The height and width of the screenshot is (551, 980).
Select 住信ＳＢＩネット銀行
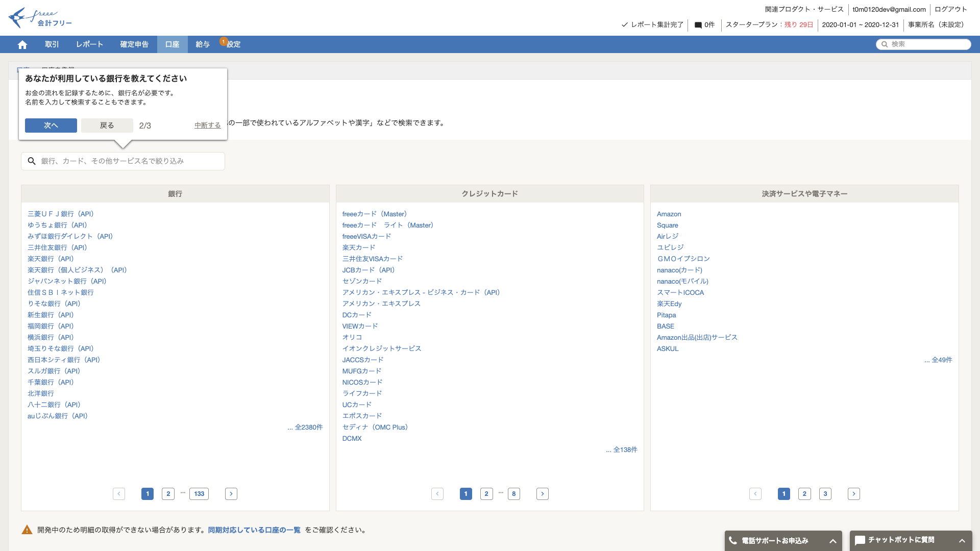coord(61,293)
